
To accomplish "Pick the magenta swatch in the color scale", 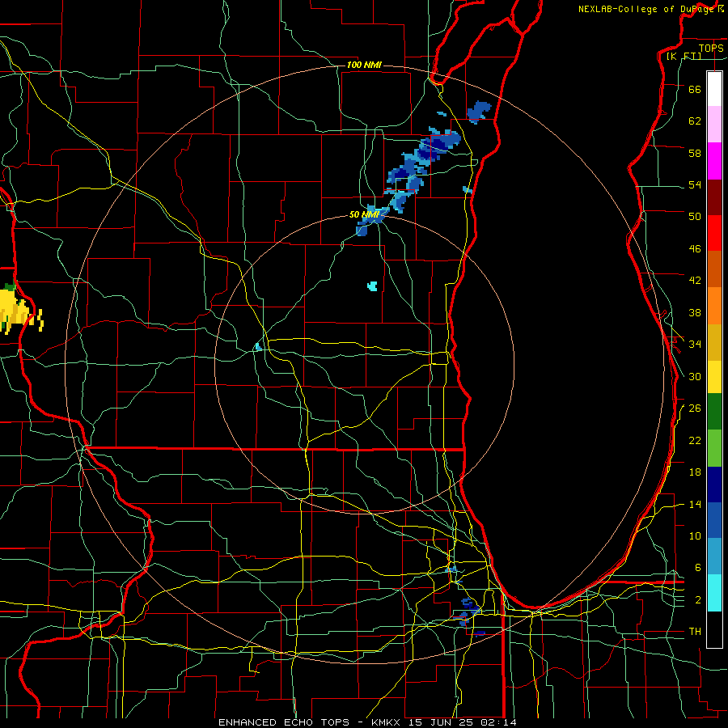I will [714, 161].
